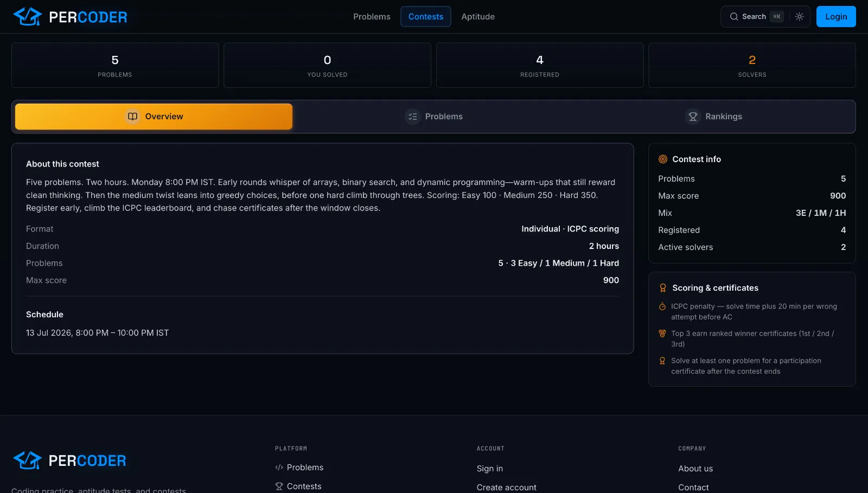Click the You Solved stat card
Viewport: 868px width, 493px height.
(x=327, y=65)
